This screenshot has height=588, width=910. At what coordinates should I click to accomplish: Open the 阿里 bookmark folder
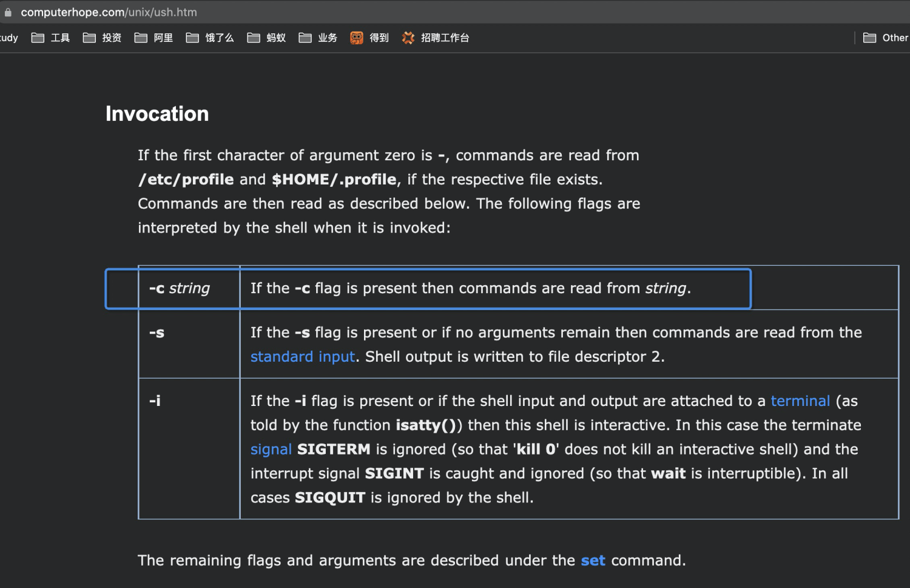point(154,38)
